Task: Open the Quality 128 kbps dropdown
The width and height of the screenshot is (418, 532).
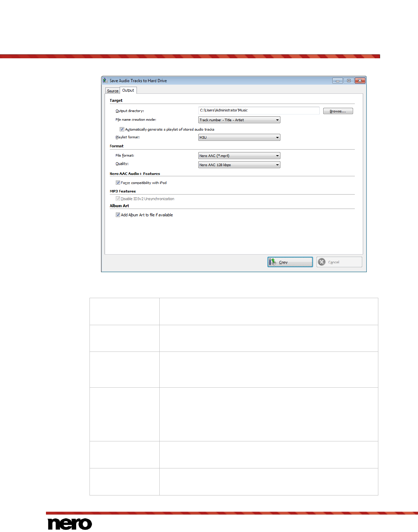Action: coord(239,165)
